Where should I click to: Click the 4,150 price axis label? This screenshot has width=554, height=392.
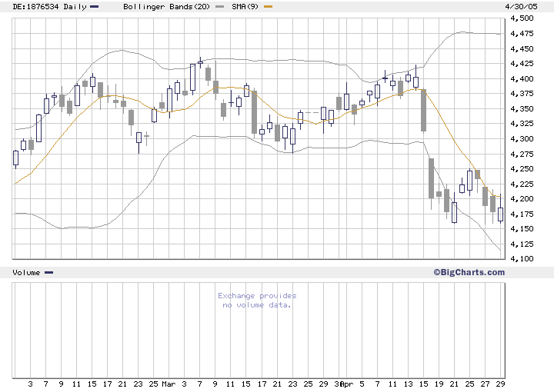coord(522,228)
